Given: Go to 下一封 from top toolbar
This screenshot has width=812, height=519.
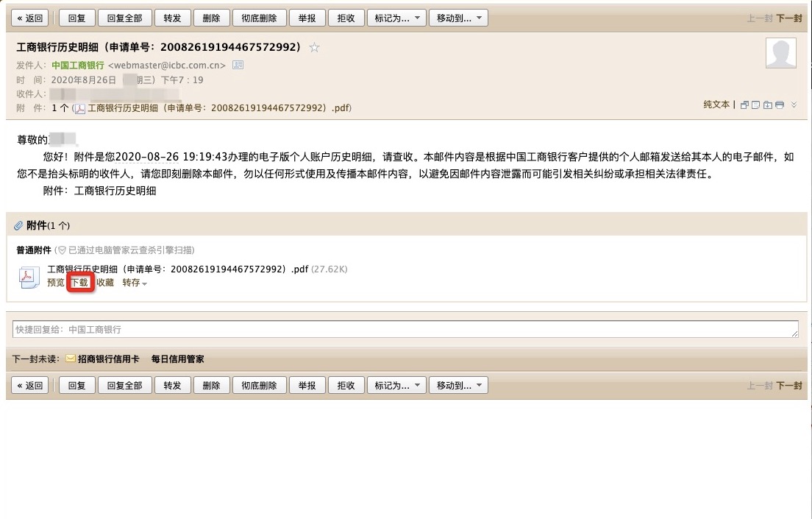Looking at the screenshot, I should 789,18.
